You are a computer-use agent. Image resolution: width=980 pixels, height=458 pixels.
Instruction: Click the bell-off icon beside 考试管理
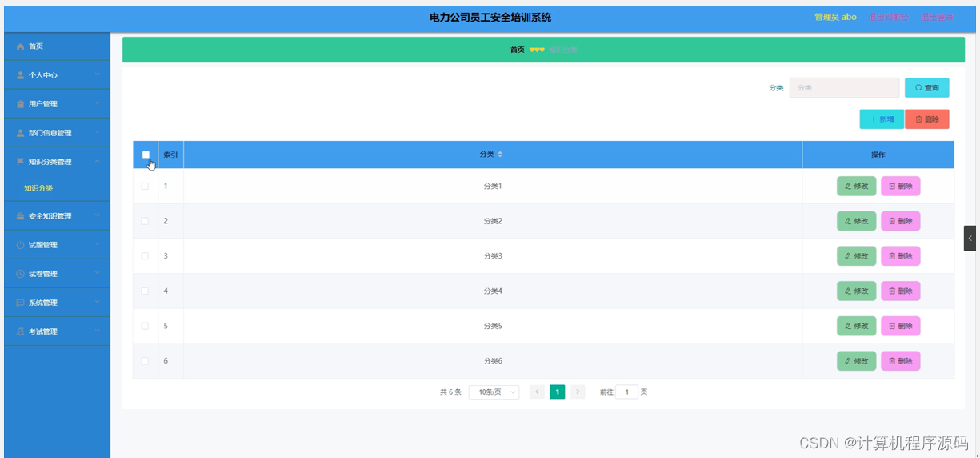[x=21, y=331]
